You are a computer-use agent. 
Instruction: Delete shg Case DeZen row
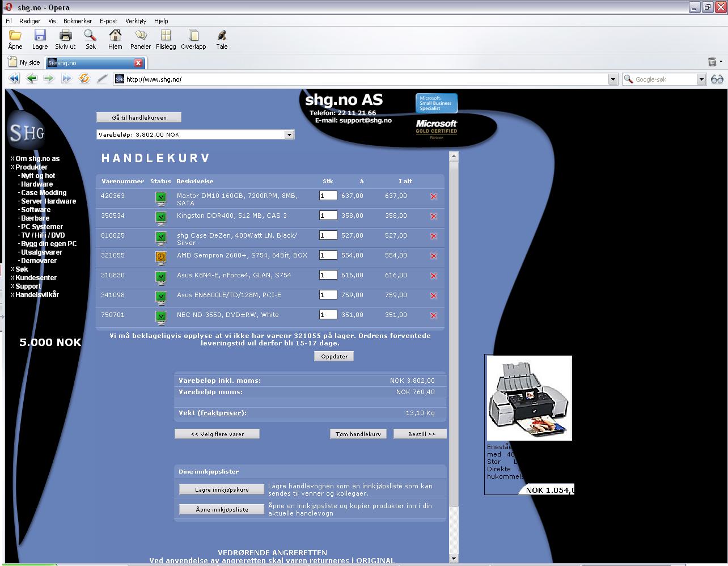pos(434,236)
